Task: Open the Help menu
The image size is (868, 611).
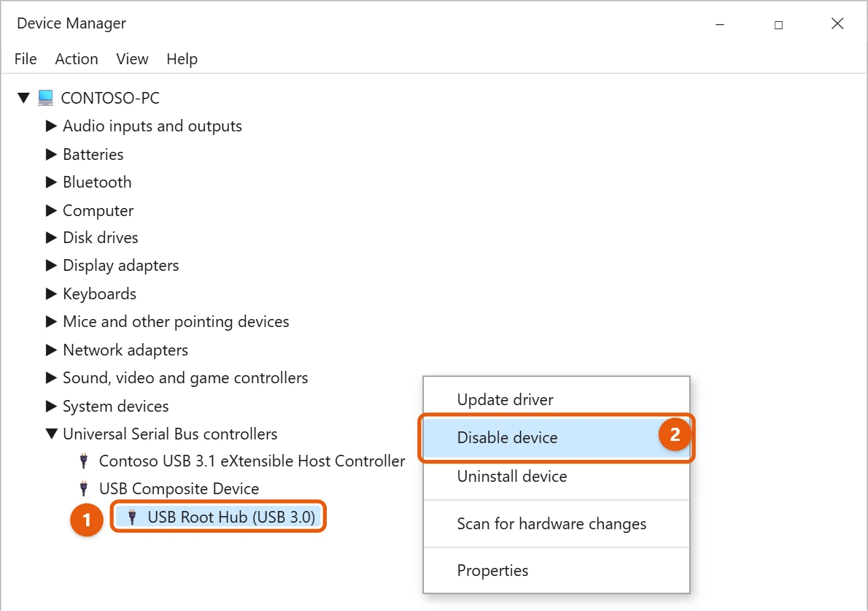Action: [182, 58]
